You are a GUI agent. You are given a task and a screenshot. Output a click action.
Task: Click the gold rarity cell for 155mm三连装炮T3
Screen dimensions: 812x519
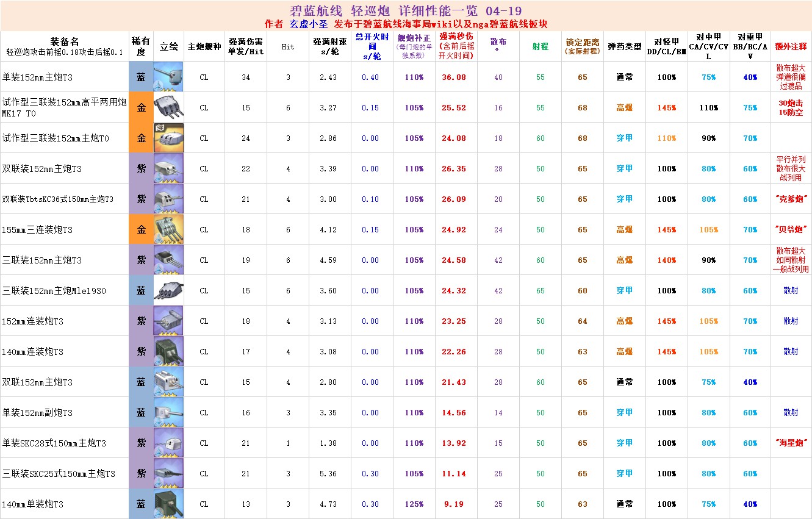point(141,229)
